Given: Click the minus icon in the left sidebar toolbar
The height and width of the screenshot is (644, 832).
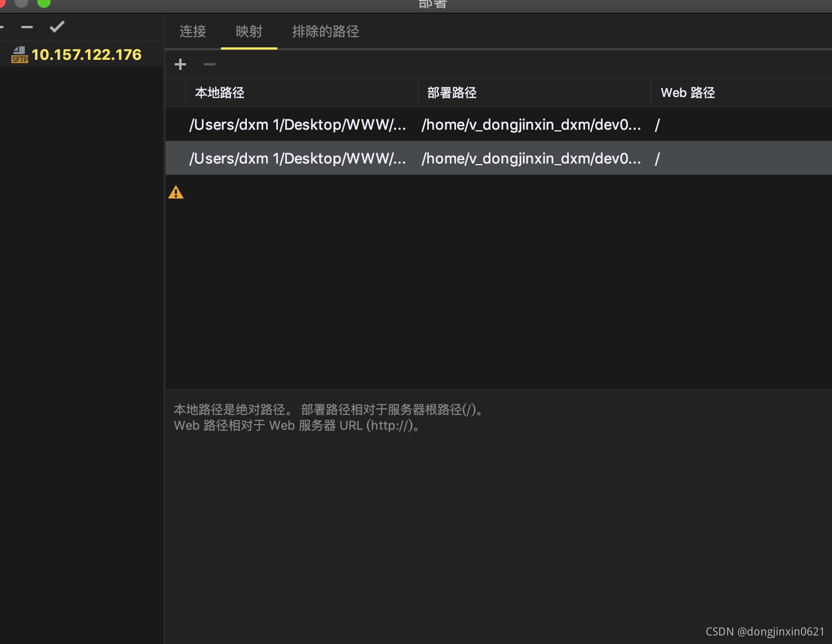Looking at the screenshot, I should [x=26, y=26].
